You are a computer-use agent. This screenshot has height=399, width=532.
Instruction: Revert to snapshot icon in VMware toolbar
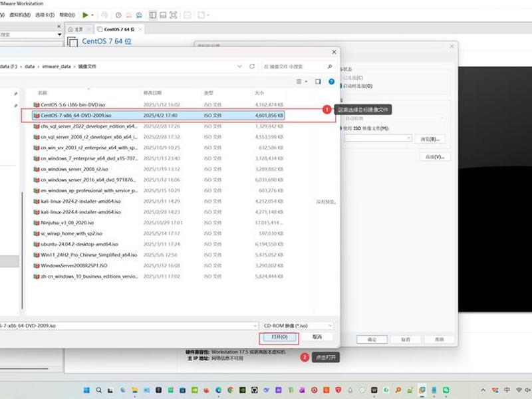(129, 15)
